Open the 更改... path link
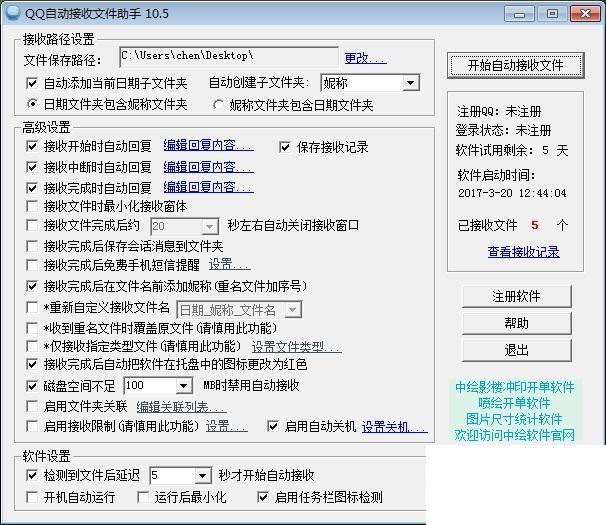606x525 pixels. coord(365,58)
